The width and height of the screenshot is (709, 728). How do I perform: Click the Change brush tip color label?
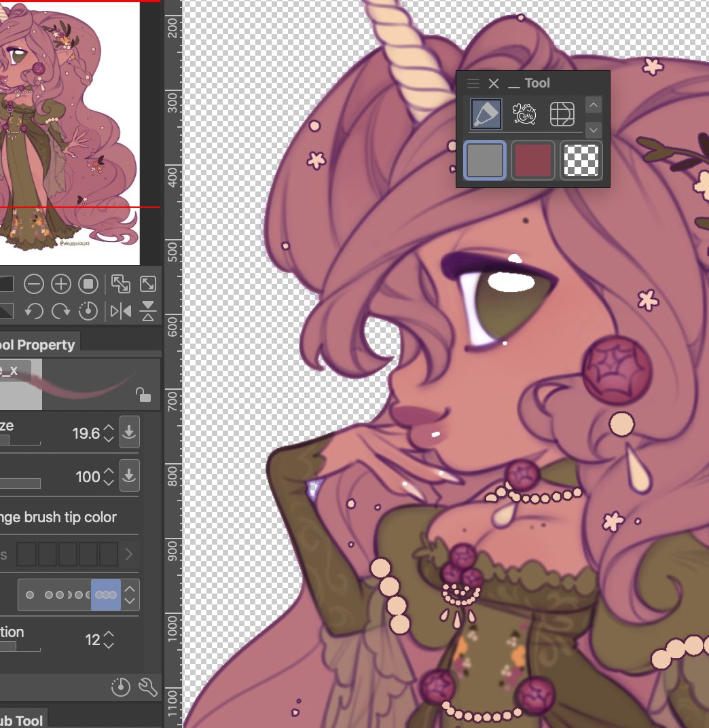58,517
